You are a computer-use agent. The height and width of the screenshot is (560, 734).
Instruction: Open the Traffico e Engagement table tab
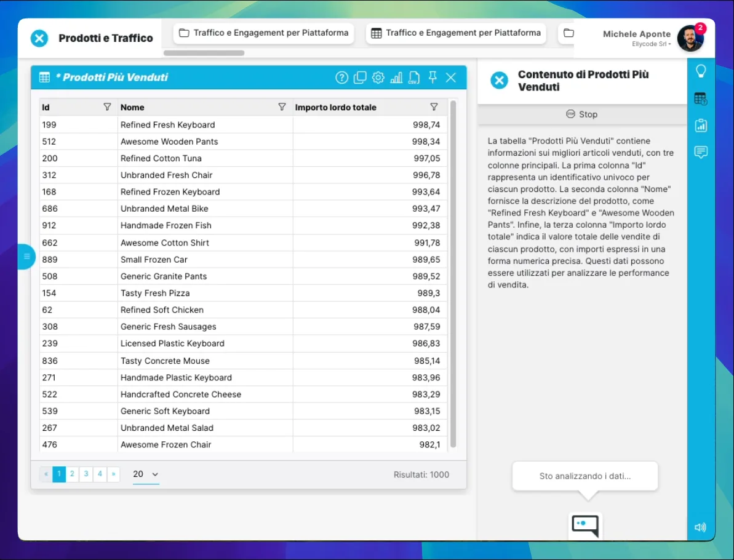point(456,33)
